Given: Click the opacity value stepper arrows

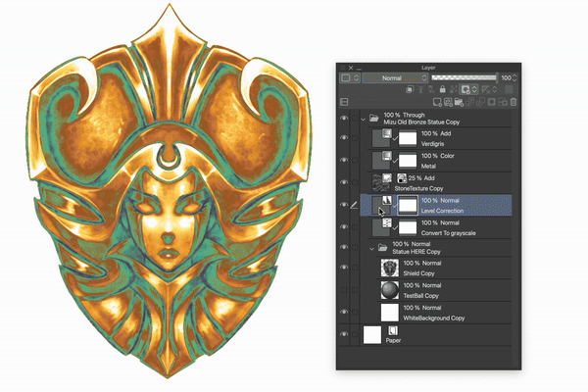Looking at the screenshot, I should [x=517, y=76].
